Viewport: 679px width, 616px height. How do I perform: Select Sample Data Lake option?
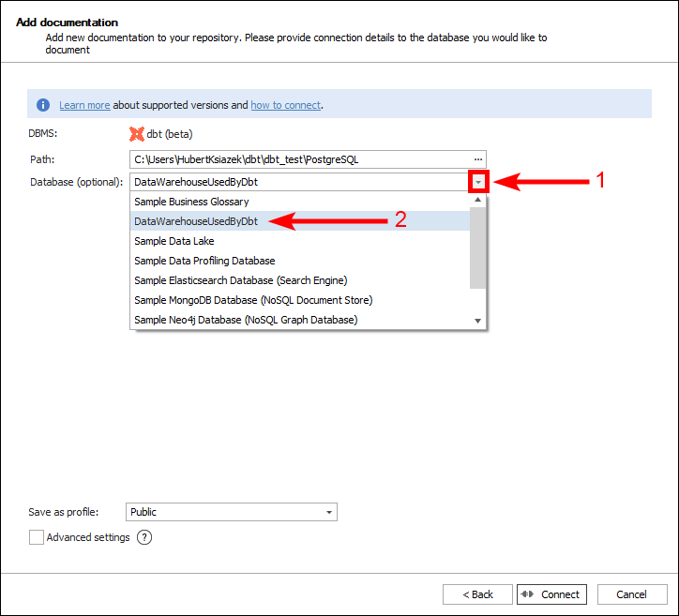(174, 241)
